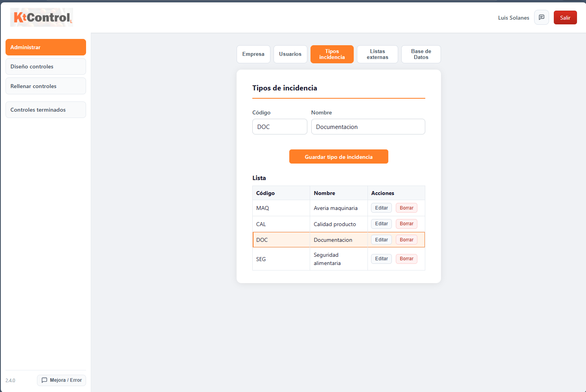586x392 pixels.
Task: Open the Base de Datos tab
Action: pyautogui.click(x=421, y=54)
